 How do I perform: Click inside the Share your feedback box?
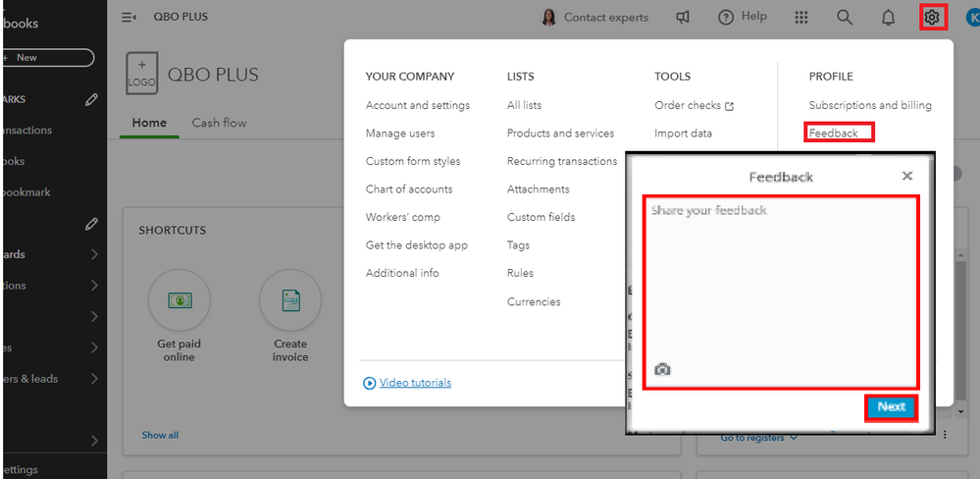pos(781,292)
